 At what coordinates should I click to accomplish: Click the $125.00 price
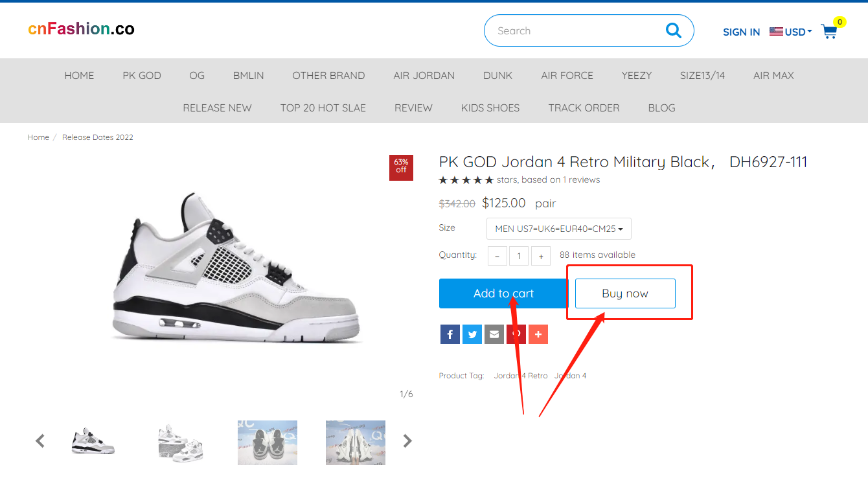tap(504, 203)
